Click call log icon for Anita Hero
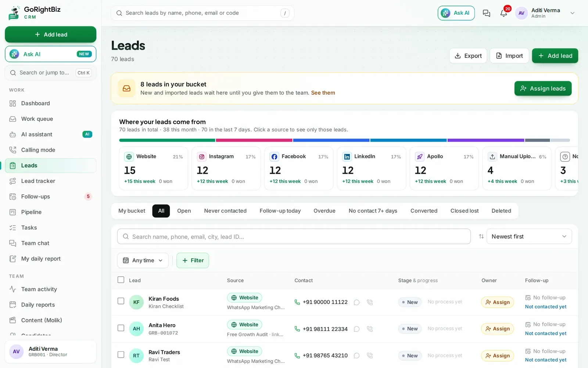Image resolution: width=588 pixels, height=368 pixels. click(x=370, y=329)
